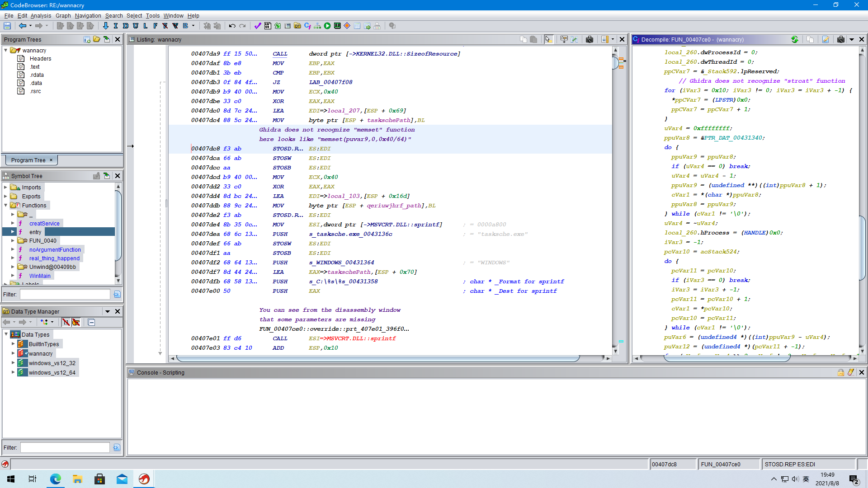Toggle Symbol Tree navigate on incoming location
868x488 pixels.
tap(107, 176)
